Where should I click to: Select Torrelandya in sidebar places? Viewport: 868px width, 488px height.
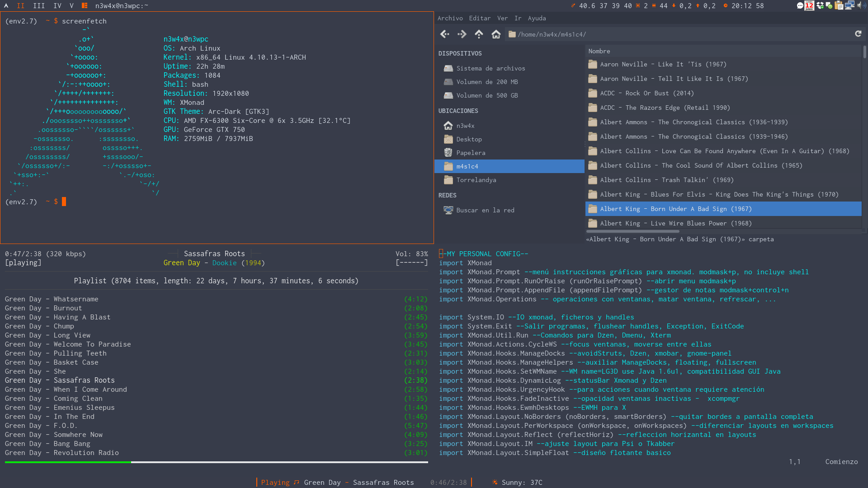476,180
